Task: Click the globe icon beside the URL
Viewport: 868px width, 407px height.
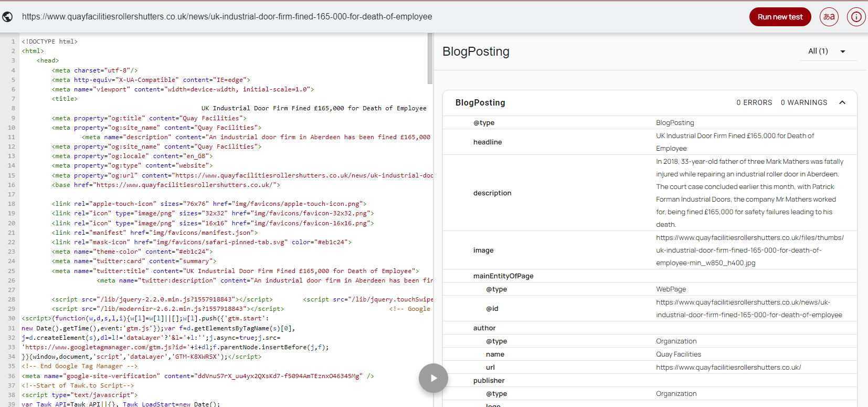Action: pyautogui.click(x=8, y=17)
